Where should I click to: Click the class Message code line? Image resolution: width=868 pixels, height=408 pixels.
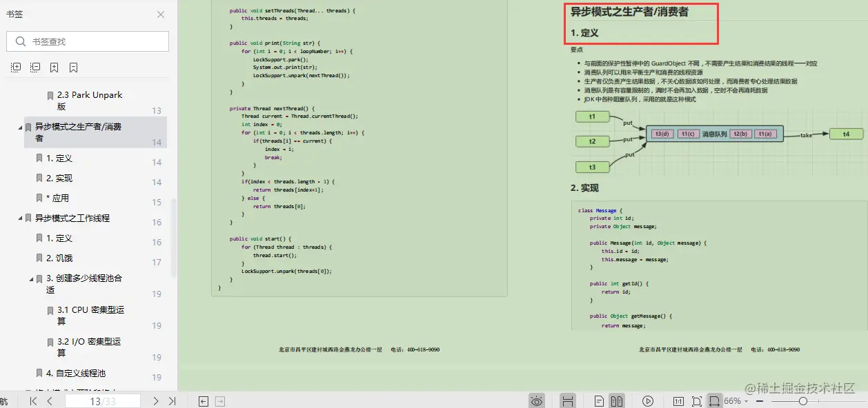point(600,210)
